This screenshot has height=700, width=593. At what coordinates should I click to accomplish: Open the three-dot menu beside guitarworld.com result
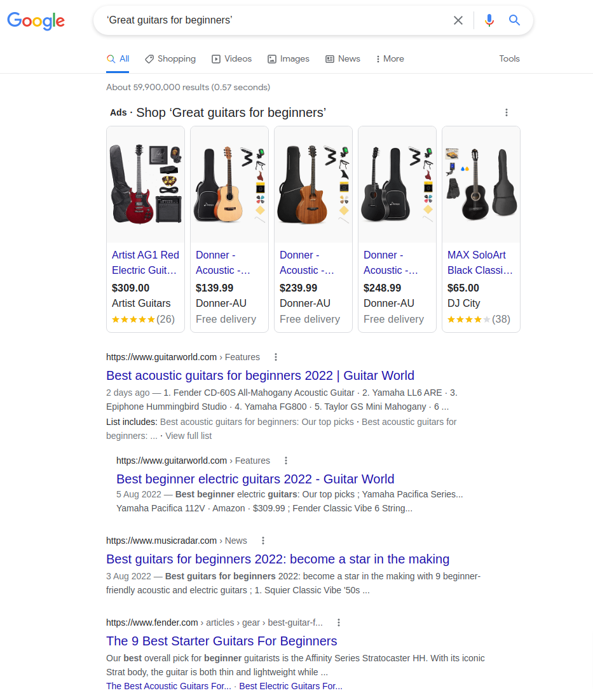tap(276, 357)
